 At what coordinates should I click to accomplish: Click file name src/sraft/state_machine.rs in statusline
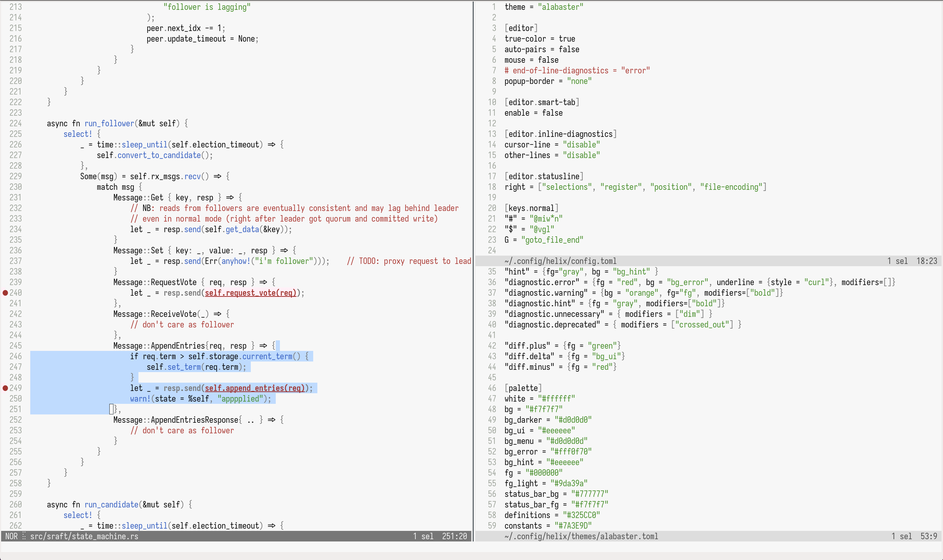point(84,536)
